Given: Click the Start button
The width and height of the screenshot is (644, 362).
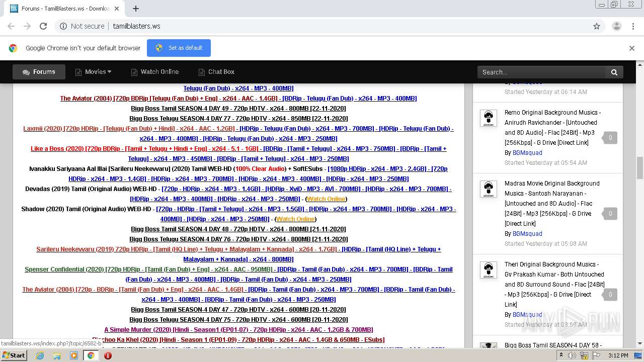Looking at the screenshot, I should (x=14, y=355).
